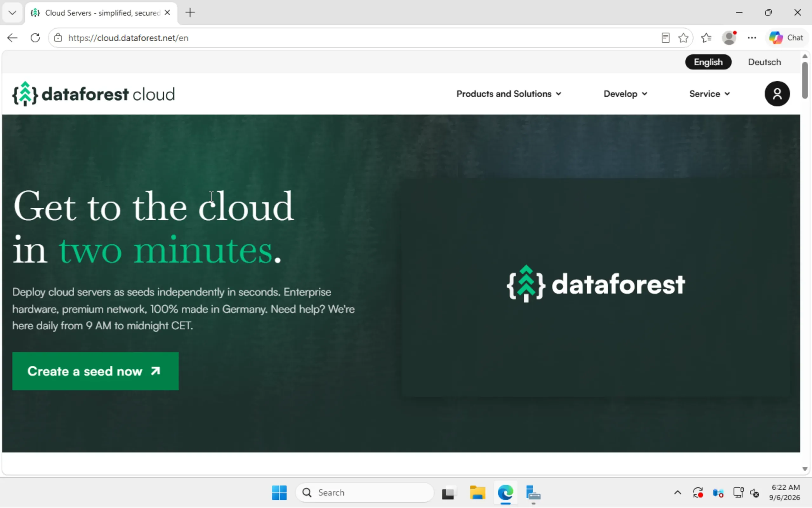Screen dimensions: 812x508
Task: View site information lock icon
Action: coord(58,38)
